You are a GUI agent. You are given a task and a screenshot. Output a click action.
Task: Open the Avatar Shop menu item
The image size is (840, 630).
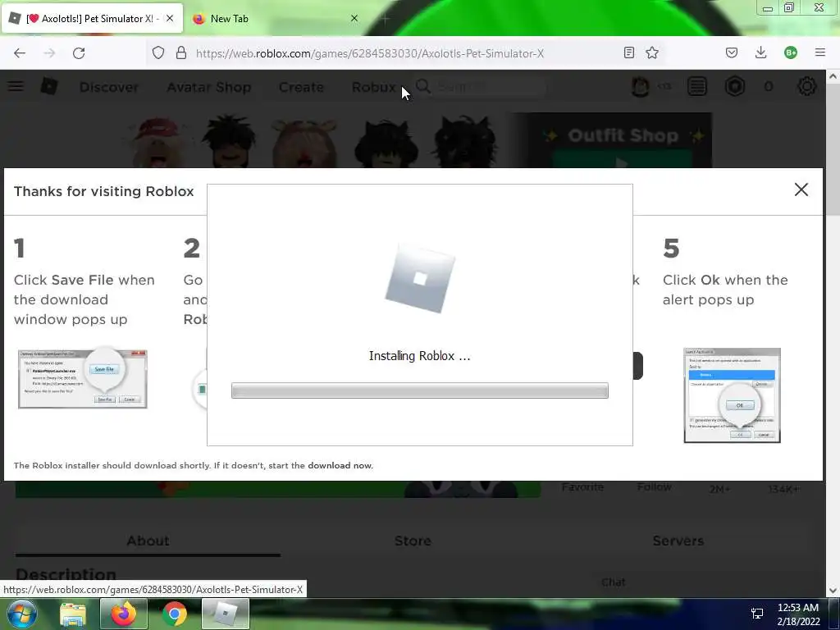point(209,87)
